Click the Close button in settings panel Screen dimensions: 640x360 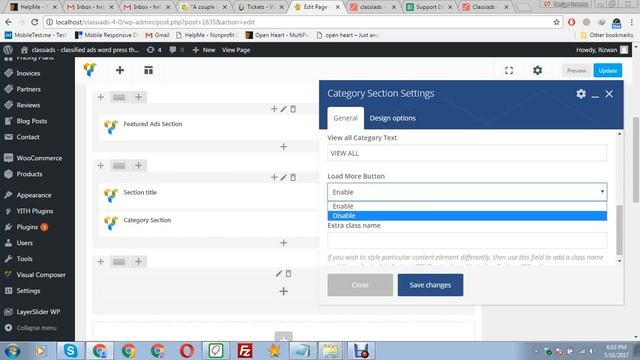[360, 285]
